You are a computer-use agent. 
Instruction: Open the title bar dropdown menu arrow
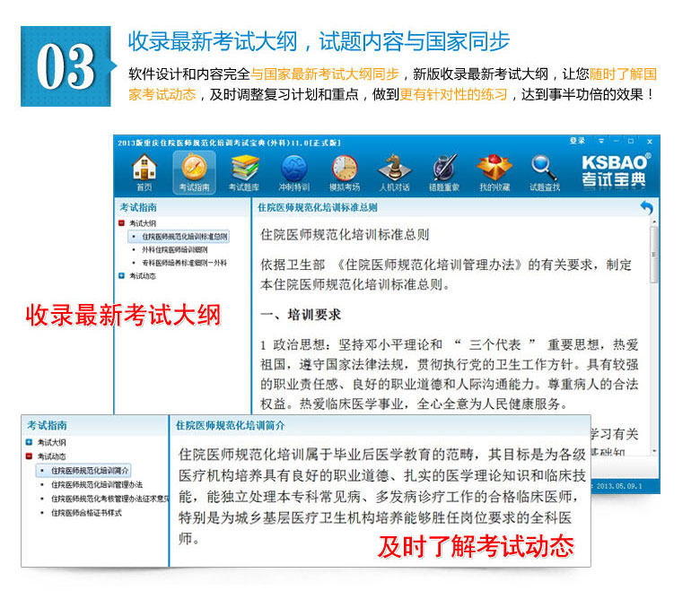[x=601, y=141]
